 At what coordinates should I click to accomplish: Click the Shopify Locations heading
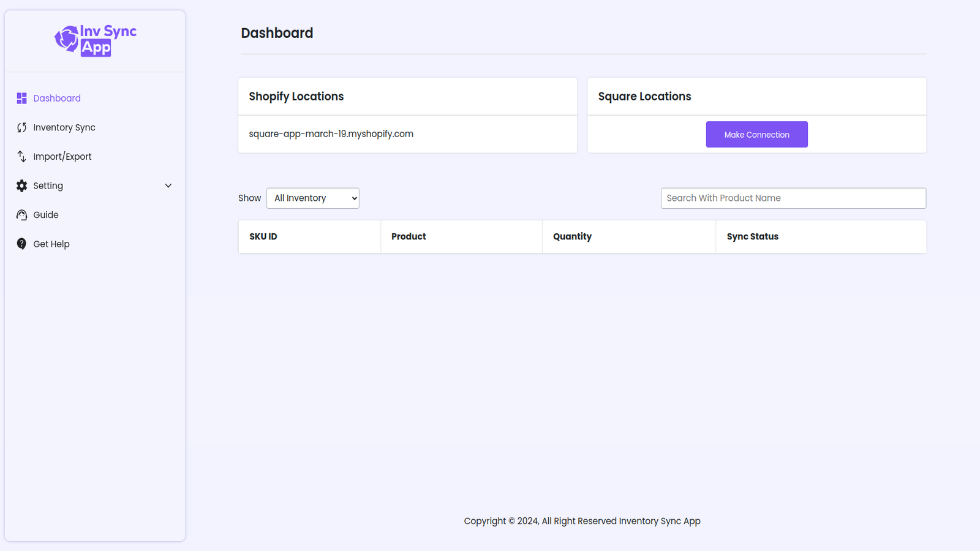(296, 96)
